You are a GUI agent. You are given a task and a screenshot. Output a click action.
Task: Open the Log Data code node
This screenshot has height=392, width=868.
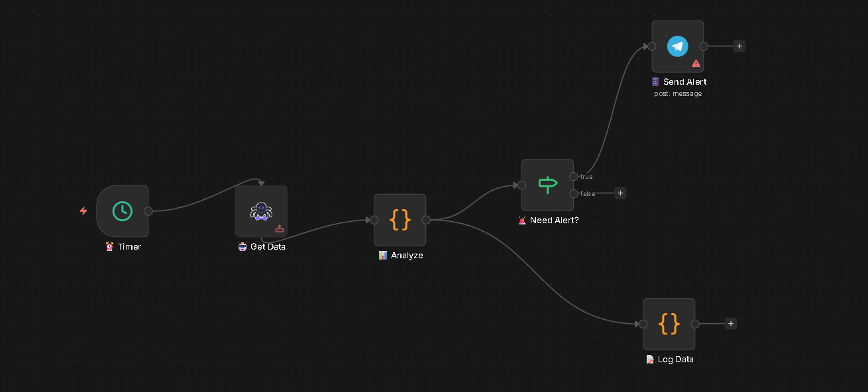point(669,324)
